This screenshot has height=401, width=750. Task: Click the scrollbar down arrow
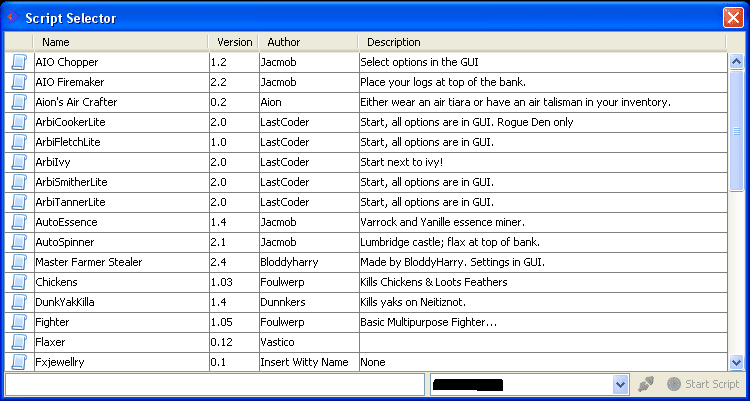click(736, 363)
